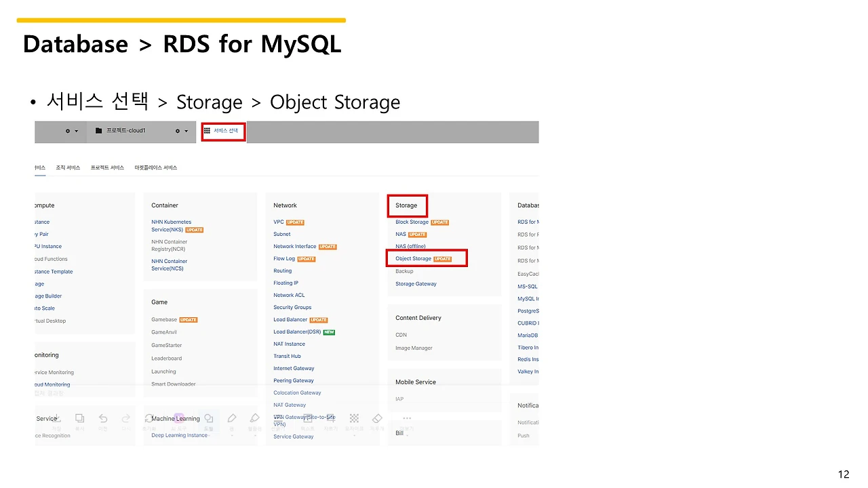Open the Image Manager service

[414, 348]
